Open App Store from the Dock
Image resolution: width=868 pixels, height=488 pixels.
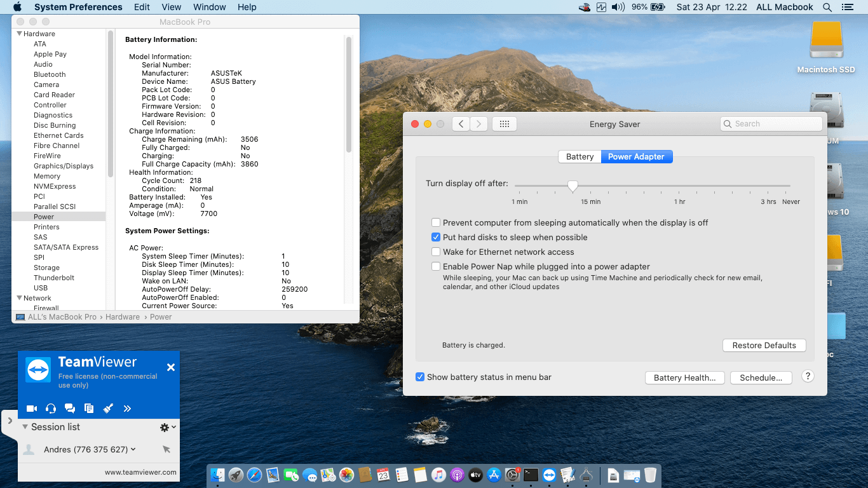(x=494, y=475)
